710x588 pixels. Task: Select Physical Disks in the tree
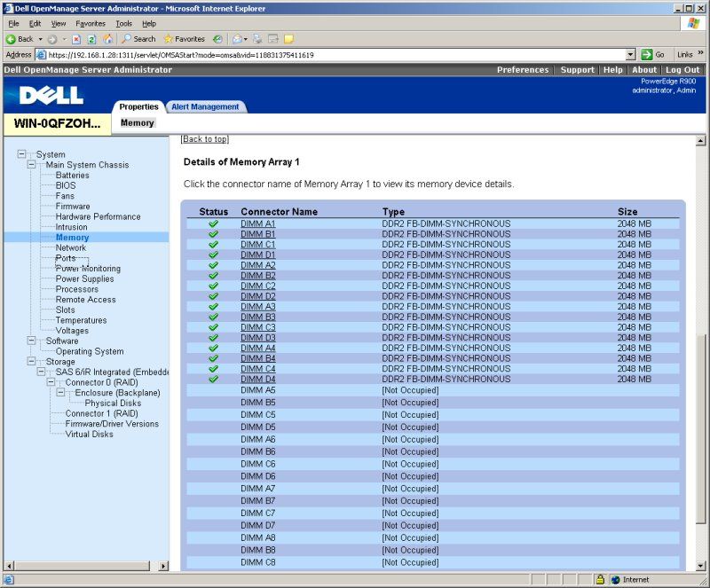click(x=113, y=403)
